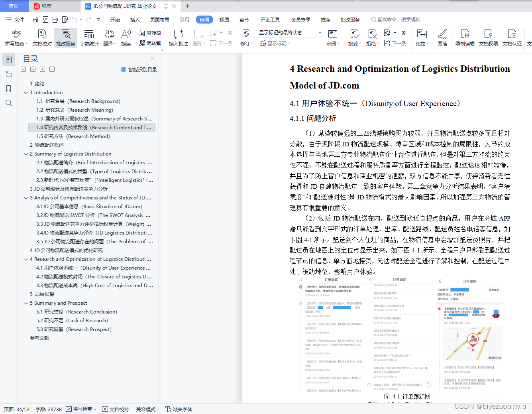Screen dimensions: 532x414
Task: Switch to the 开始 ribbon tab
Action: pyautogui.click(x=115, y=20)
